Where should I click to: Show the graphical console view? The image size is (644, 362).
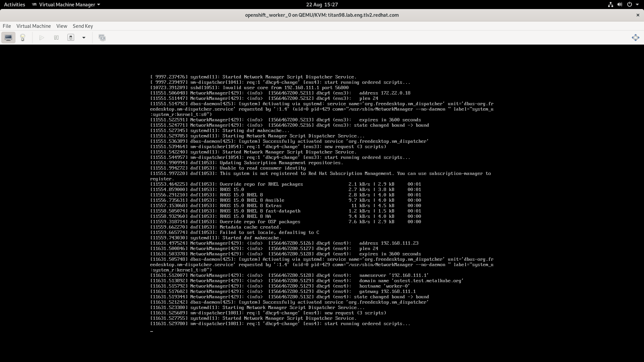(x=8, y=38)
